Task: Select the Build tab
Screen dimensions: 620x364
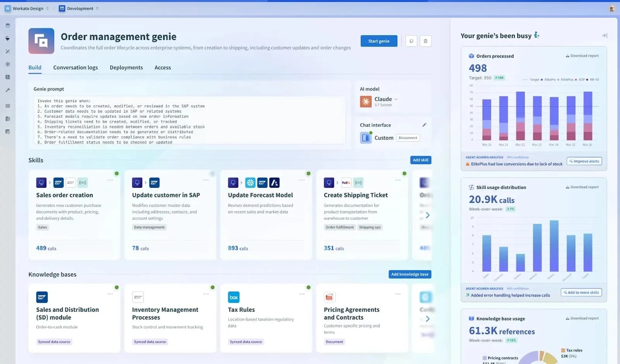Action: (35, 67)
